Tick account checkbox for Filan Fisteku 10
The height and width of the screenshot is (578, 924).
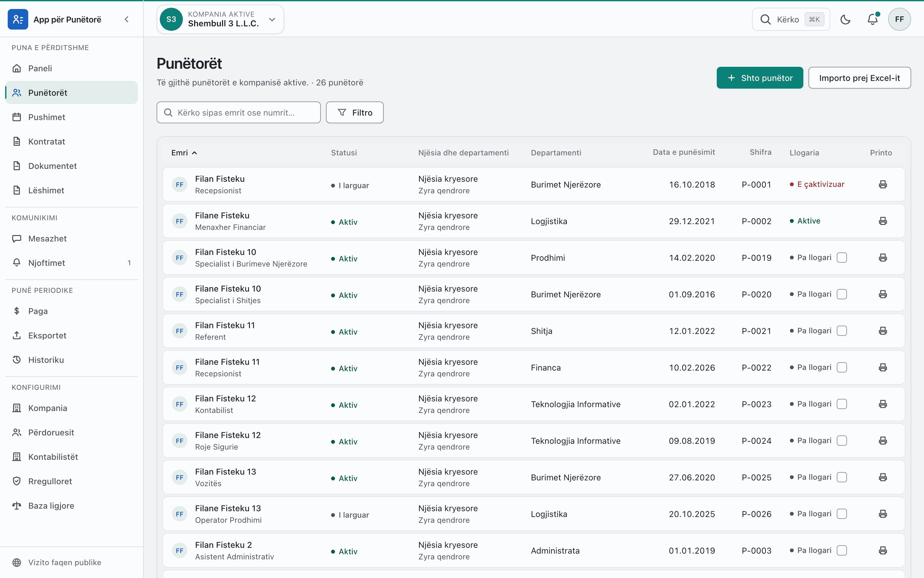click(x=842, y=258)
